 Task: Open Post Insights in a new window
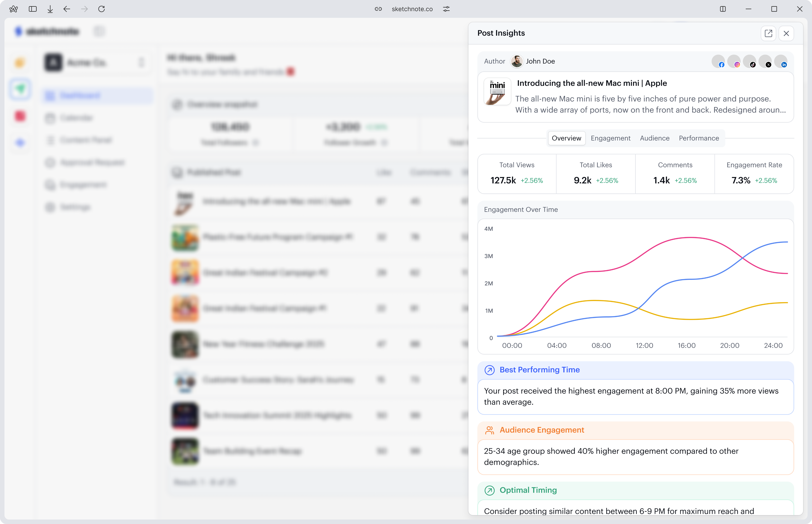768,33
